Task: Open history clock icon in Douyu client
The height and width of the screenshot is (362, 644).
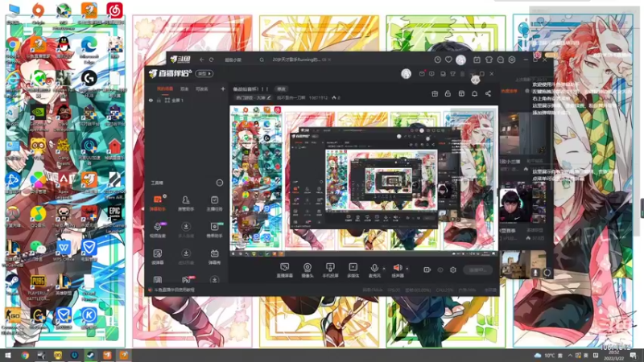Action: tap(437, 60)
